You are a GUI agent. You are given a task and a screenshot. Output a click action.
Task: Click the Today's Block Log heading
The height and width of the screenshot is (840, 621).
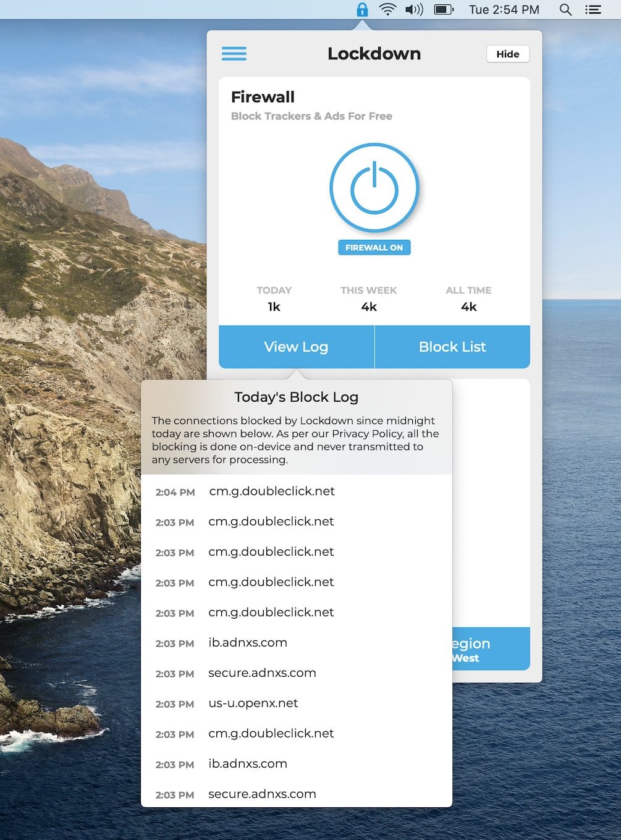pyautogui.click(x=296, y=397)
